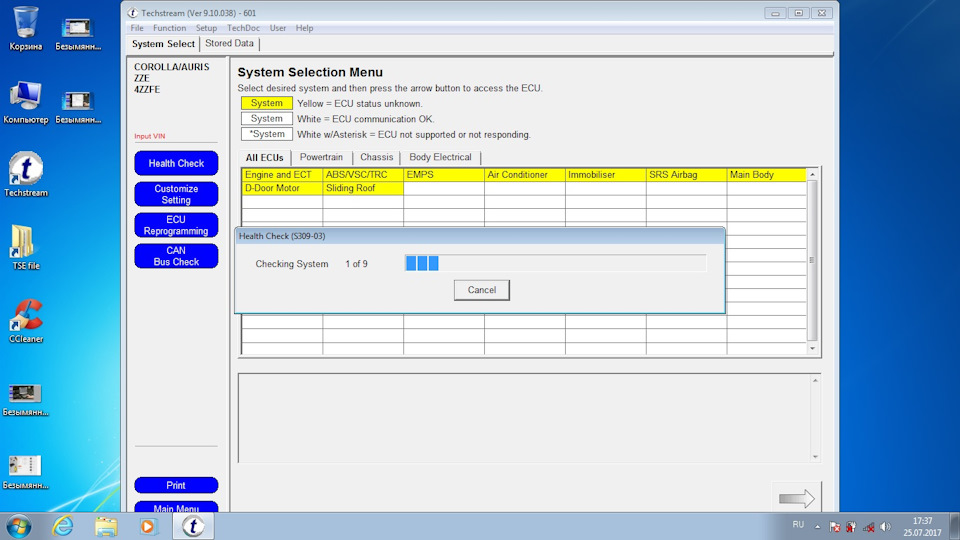Open the Компьютер desktop icon

(x=26, y=102)
